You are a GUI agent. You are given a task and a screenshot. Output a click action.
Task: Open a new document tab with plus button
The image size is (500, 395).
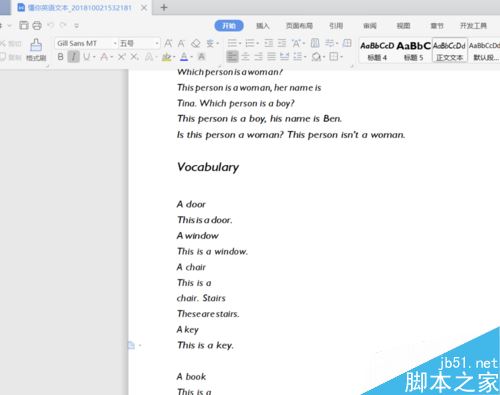click(164, 7)
